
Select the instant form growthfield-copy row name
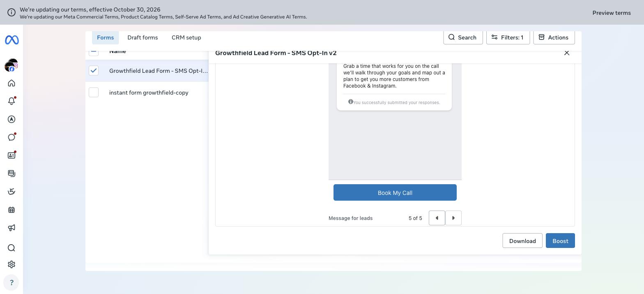149,93
